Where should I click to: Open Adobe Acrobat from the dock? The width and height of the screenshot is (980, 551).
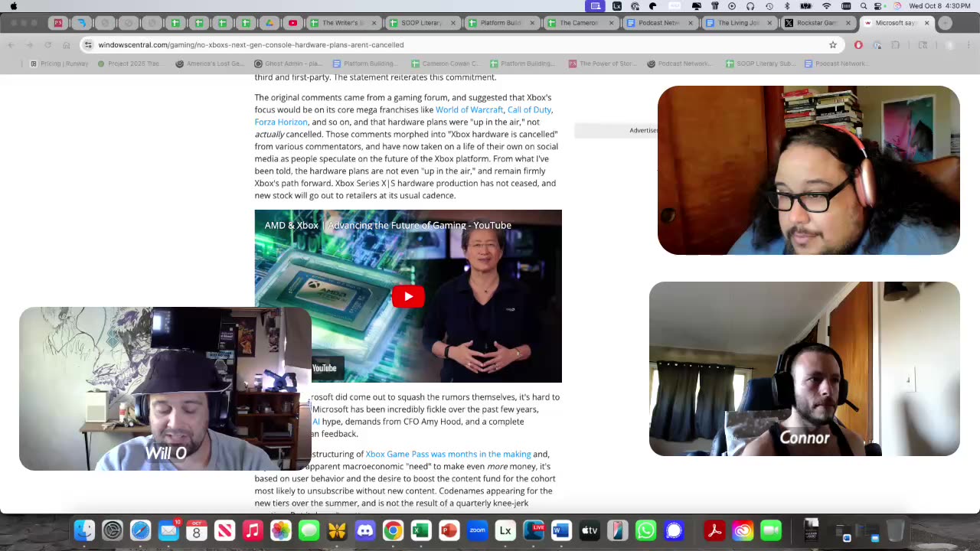pyautogui.click(x=715, y=530)
